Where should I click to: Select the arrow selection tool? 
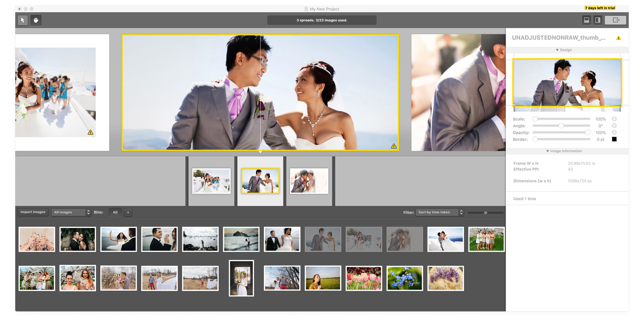22,20
